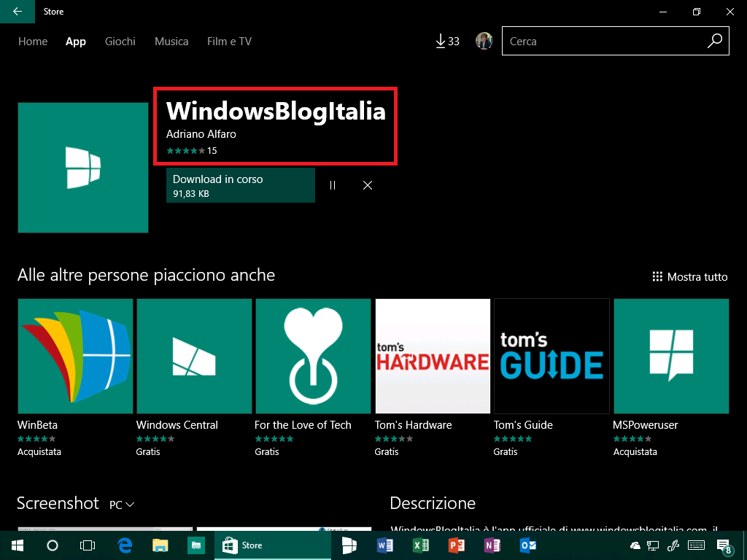The height and width of the screenshot is (560, 747).
Task: Open OneDrive cloud icon in system tray
Action: click(635, 545)
